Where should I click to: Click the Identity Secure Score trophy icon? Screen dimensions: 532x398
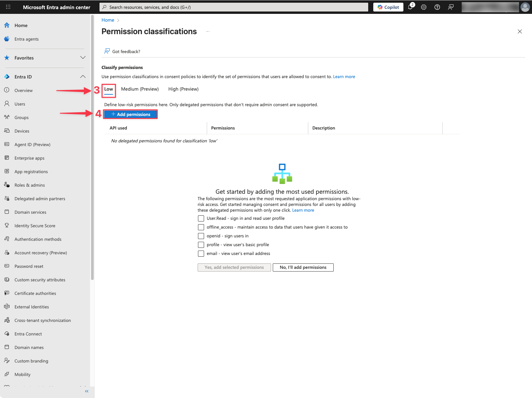[7, 225]
